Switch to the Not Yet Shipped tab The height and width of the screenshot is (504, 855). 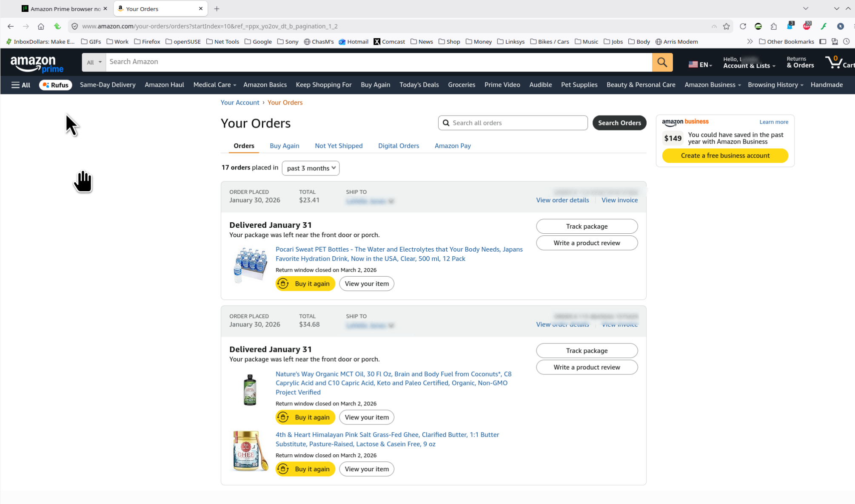[x=339, y=146]
